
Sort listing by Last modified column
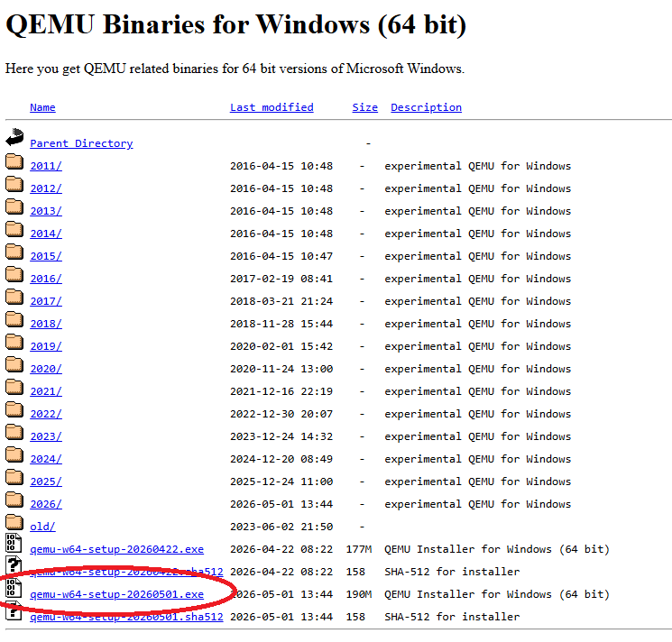272,107
